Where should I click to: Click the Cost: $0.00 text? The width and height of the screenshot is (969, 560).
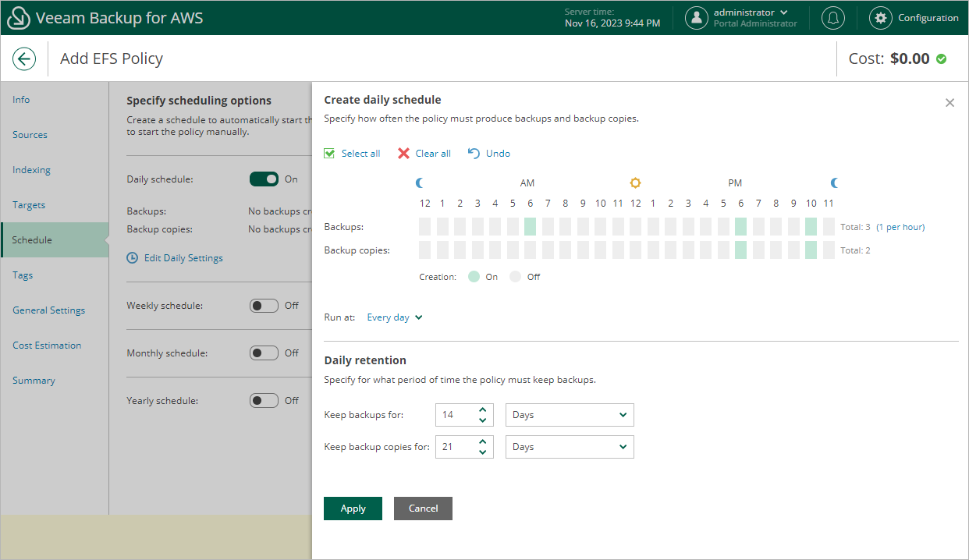pos(889,58)
